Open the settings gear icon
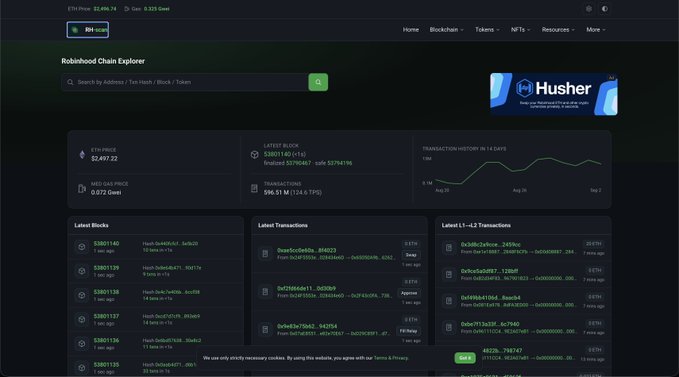The image size is (679, 377). 588,9
